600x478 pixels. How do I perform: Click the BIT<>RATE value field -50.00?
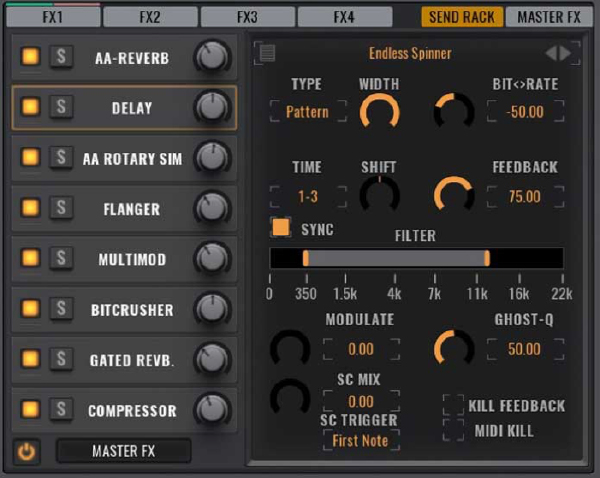[525, 112]
